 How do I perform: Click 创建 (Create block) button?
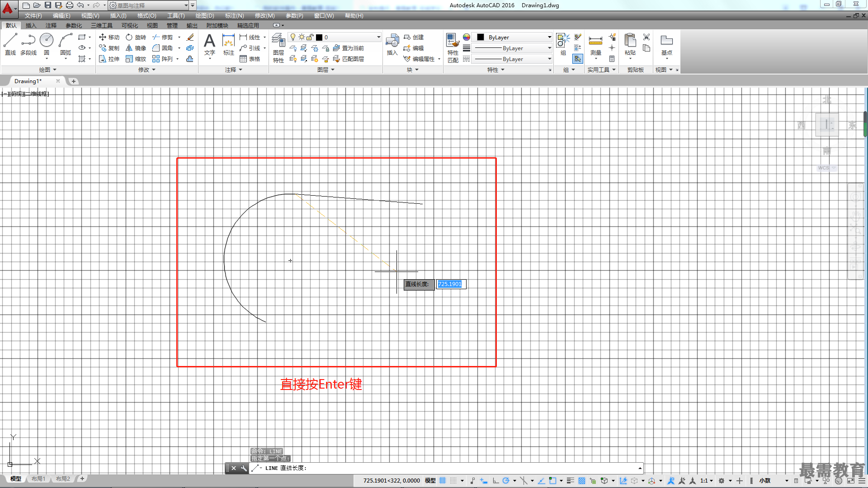point(414,37)
